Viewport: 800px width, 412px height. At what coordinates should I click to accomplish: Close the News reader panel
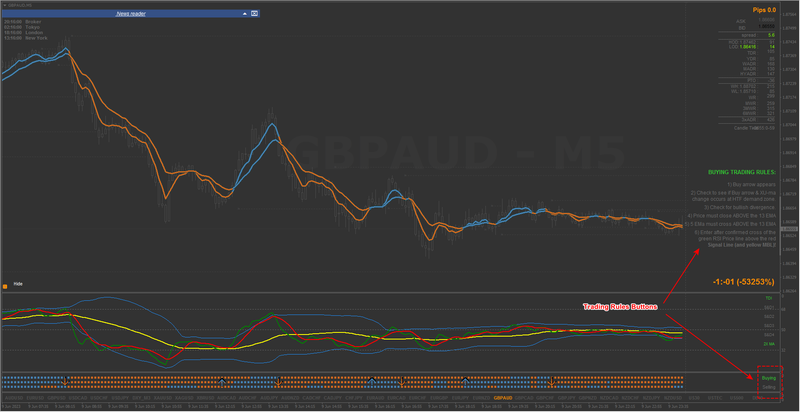(x=254, y=14)
